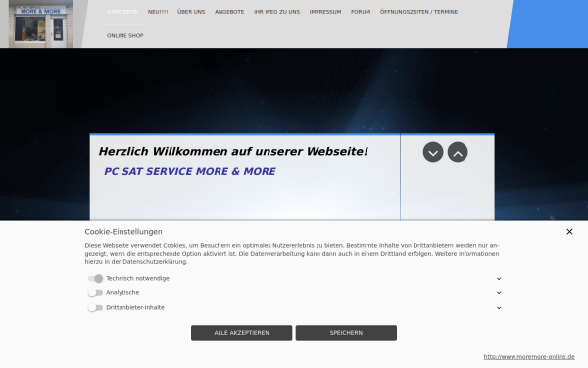Click the Herzlich Willkommen heading text
Screen dimensions: 588x368
233,152
